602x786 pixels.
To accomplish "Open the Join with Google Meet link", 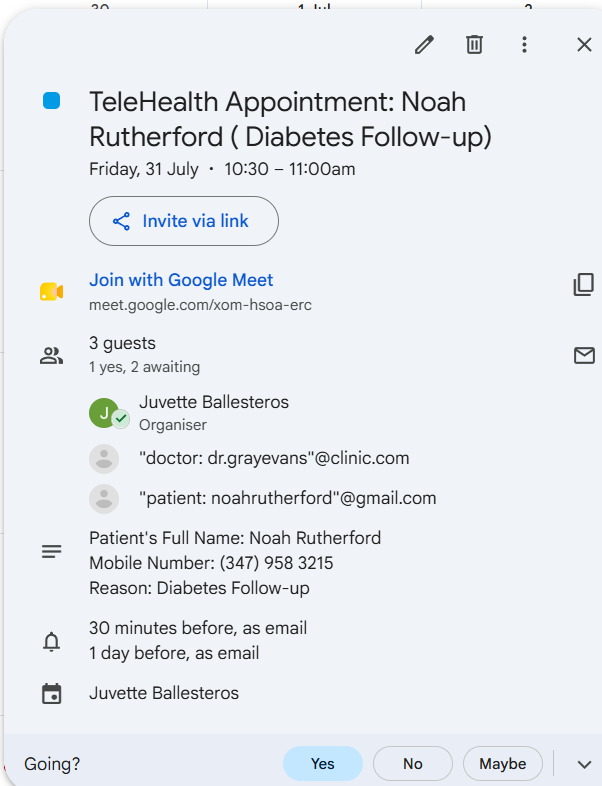I will pyautogui.click(x=181, y=280).
